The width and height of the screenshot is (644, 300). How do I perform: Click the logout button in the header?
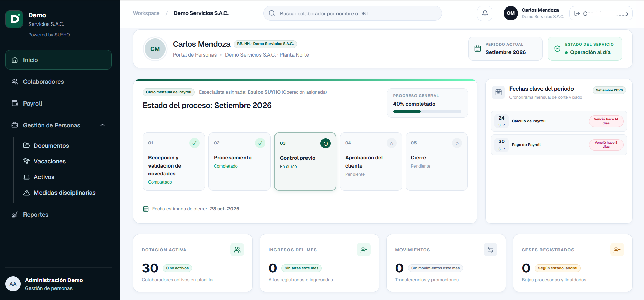pyautogui.click(x=601, y=13)
